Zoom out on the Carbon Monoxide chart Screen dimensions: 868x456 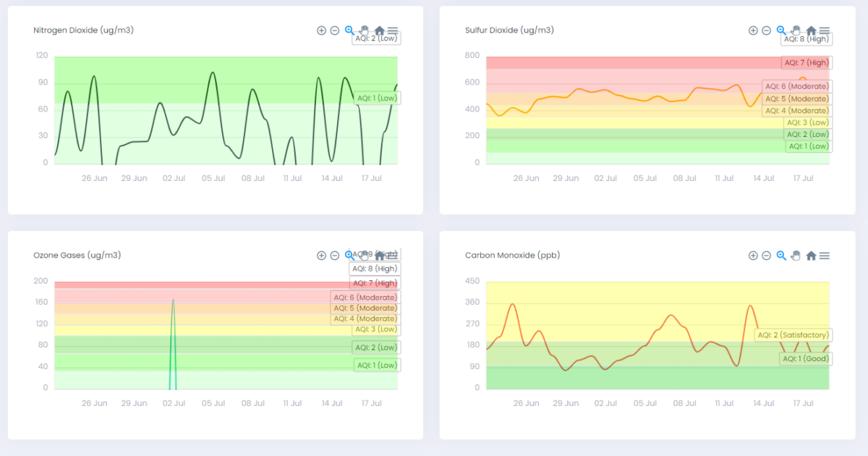(x=766, y=256)
